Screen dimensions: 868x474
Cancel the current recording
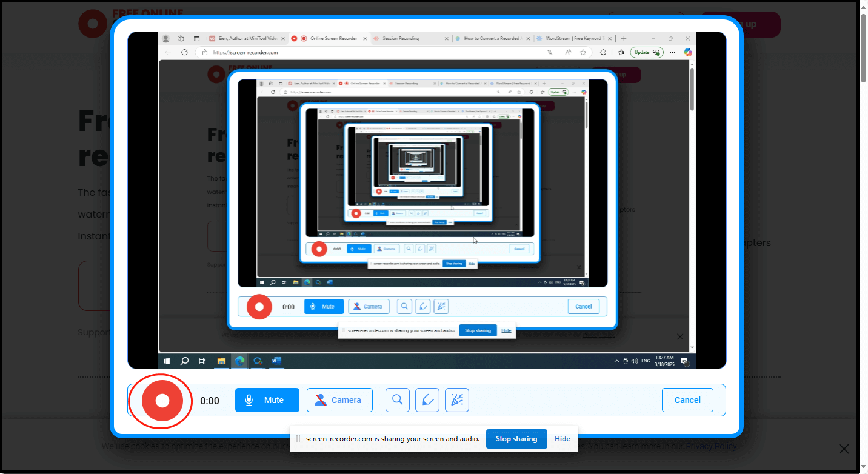point(687,399)
